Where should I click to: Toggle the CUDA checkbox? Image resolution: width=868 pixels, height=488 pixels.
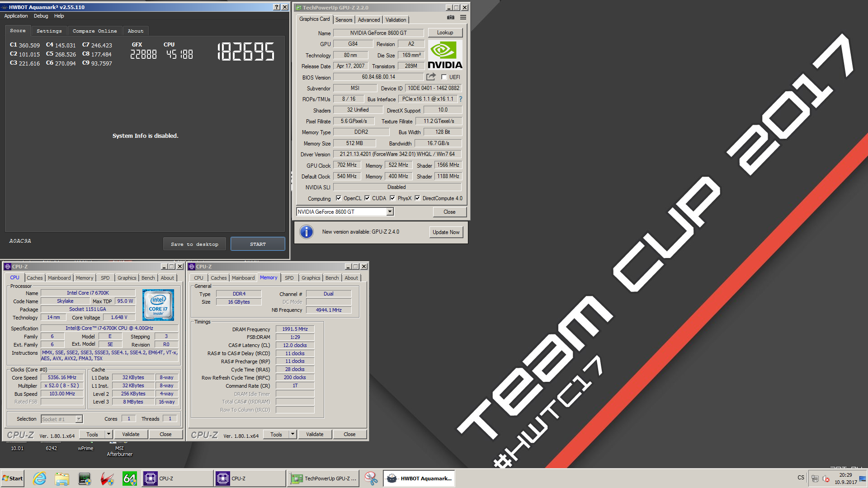(x=367, y=198)
